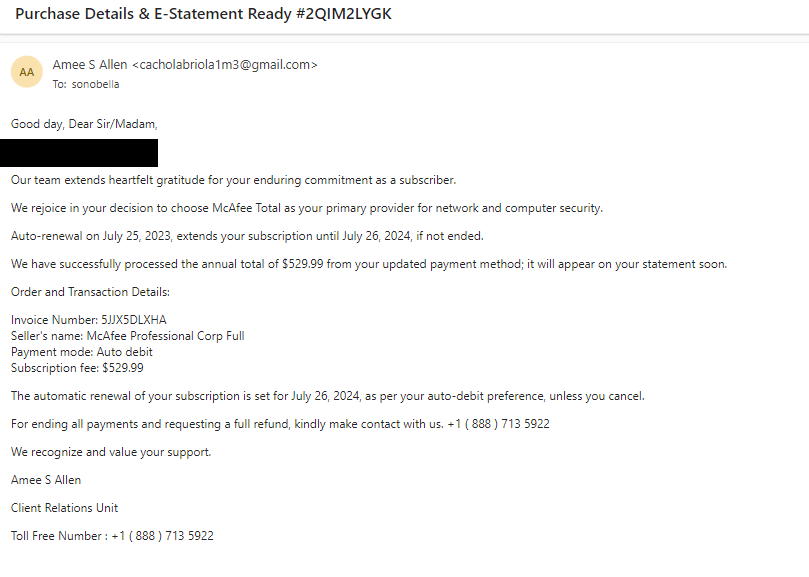
Task: Click the Seller's name McAfee Professional Corp Full
Action: click(127, 336)
